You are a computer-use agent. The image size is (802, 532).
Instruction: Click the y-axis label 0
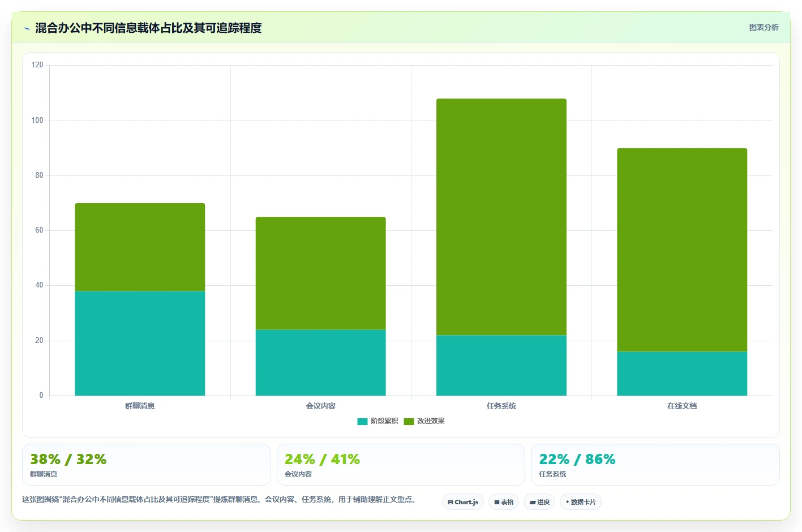41,396
